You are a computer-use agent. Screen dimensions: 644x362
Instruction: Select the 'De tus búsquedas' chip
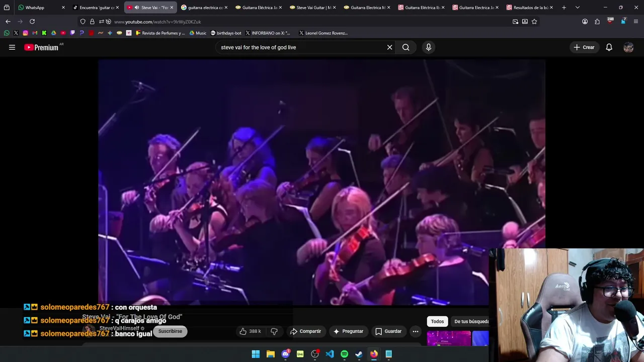pyautogui.click(x=470, y=321)
